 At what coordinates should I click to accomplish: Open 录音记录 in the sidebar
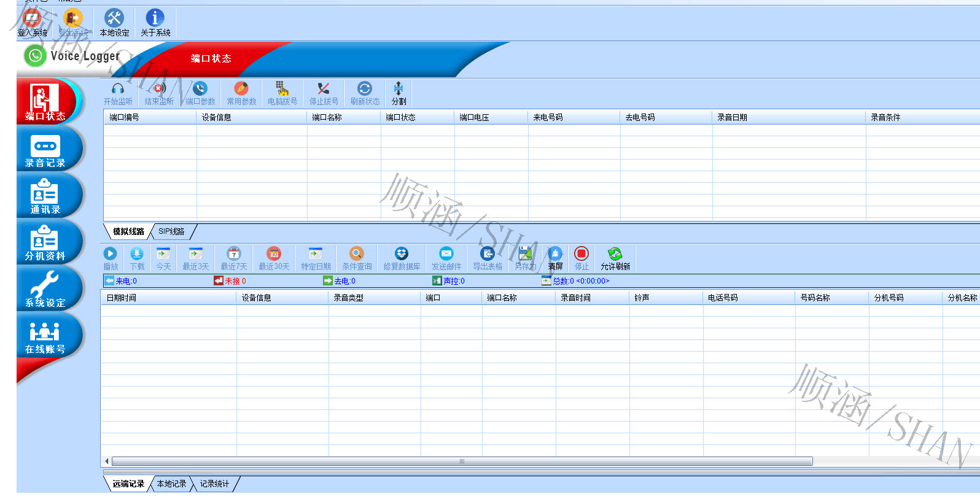(x=48, y=149)
